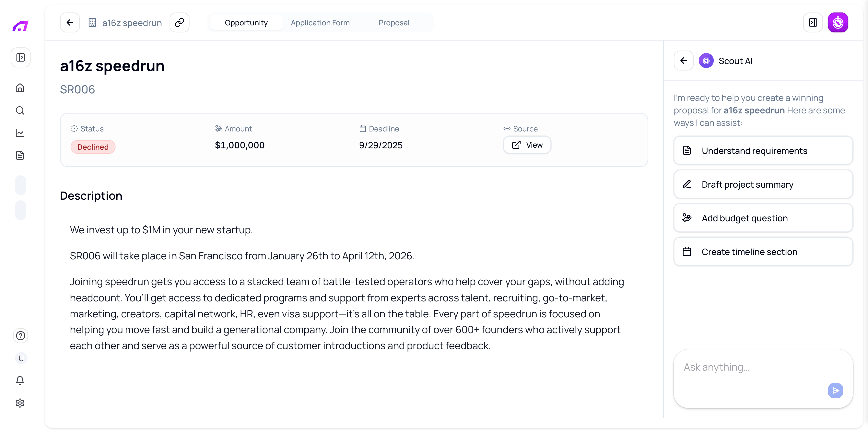Go back using header arrow button

[70, 23]
